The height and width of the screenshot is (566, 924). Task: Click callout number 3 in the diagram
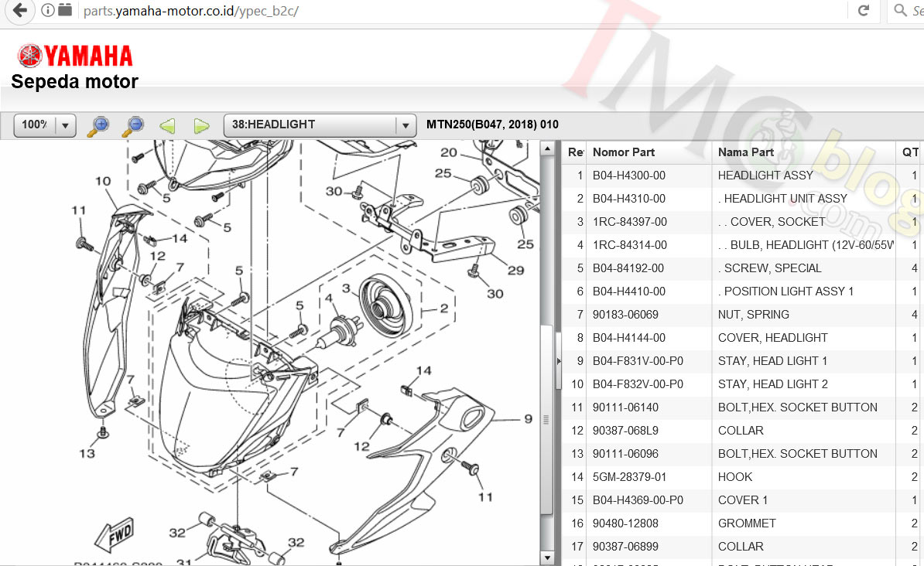click(x=346, y=288)
